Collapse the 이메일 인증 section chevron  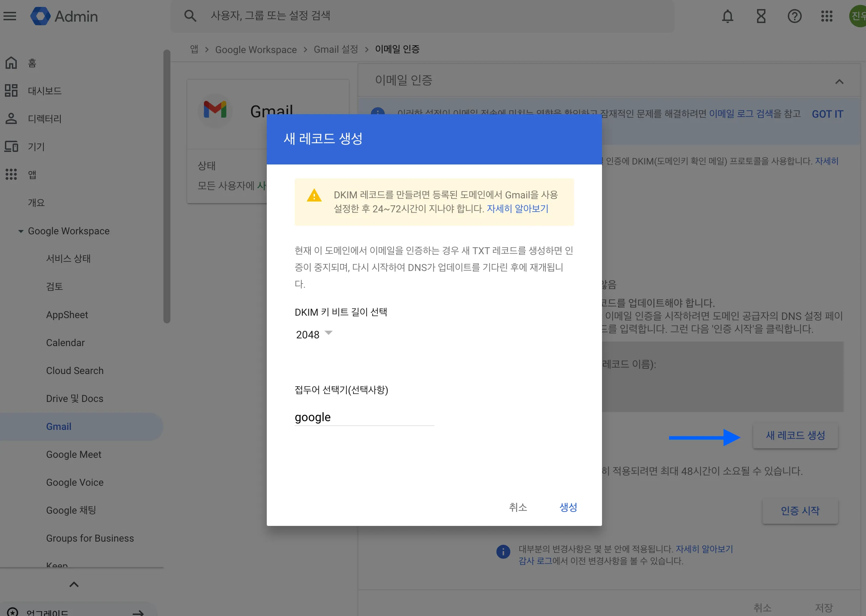click(839, 82)
